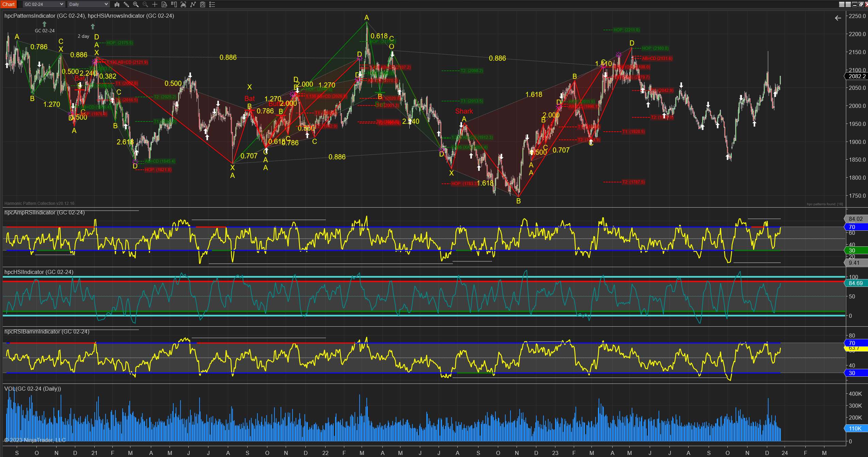Open the data box document-search icon

[164, 4]
